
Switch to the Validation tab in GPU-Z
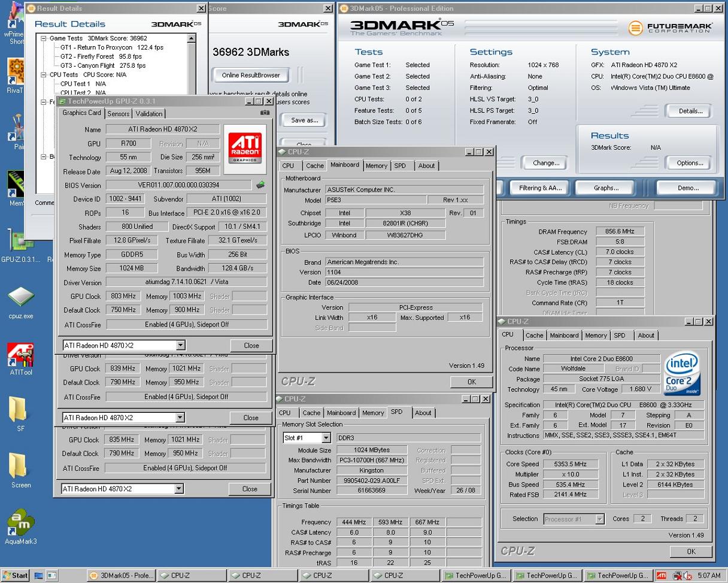149,113
